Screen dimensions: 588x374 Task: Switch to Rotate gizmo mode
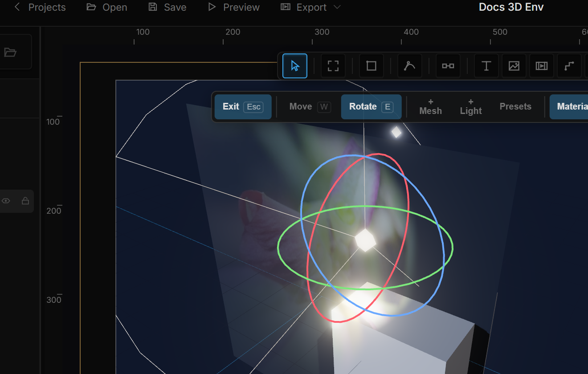(371, 107)
